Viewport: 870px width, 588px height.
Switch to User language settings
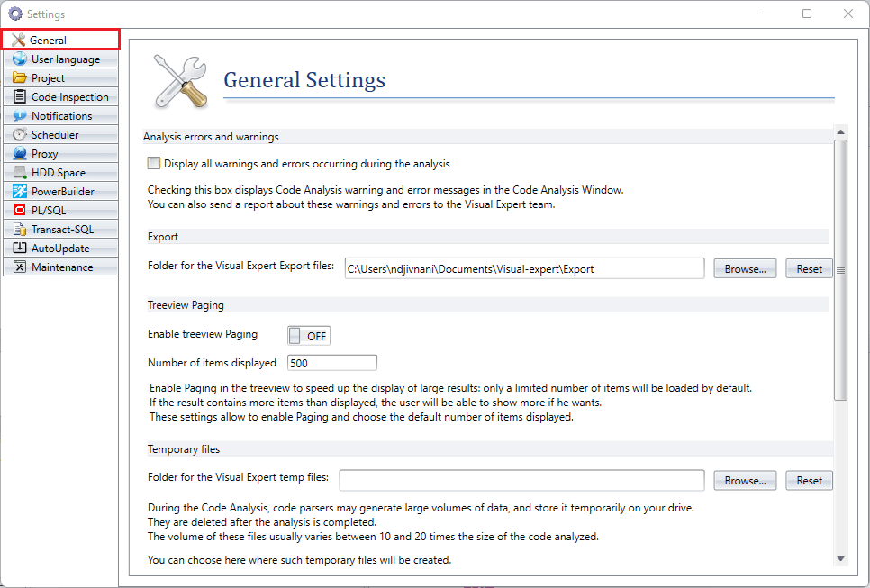(x=60, y=59)
